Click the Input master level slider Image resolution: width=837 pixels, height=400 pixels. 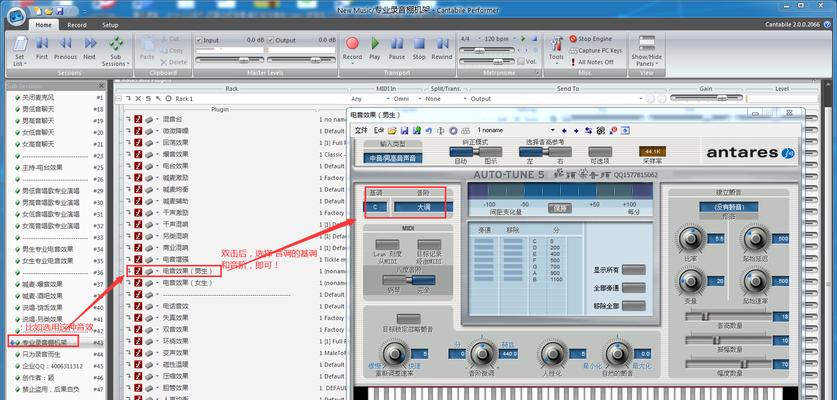(230, 60)
